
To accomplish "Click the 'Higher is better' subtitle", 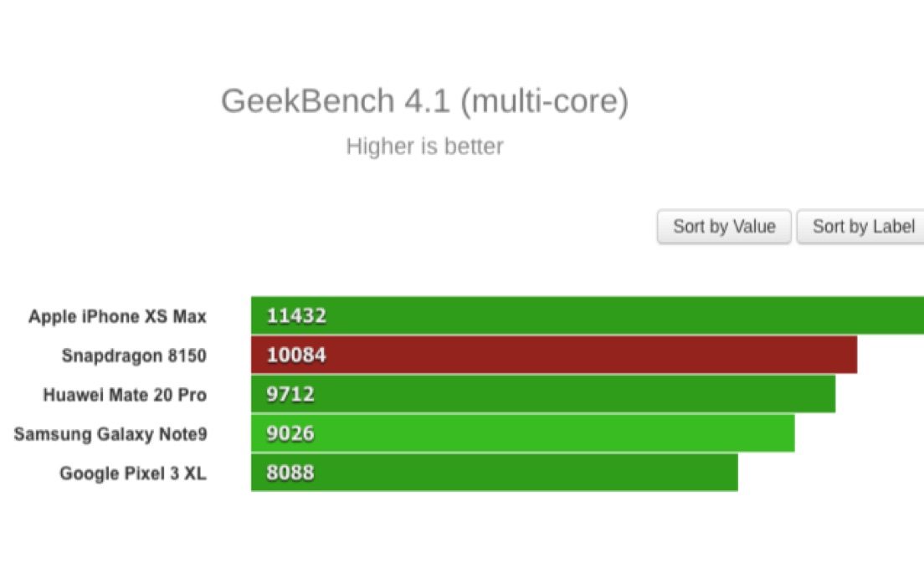I will [424, 146].
